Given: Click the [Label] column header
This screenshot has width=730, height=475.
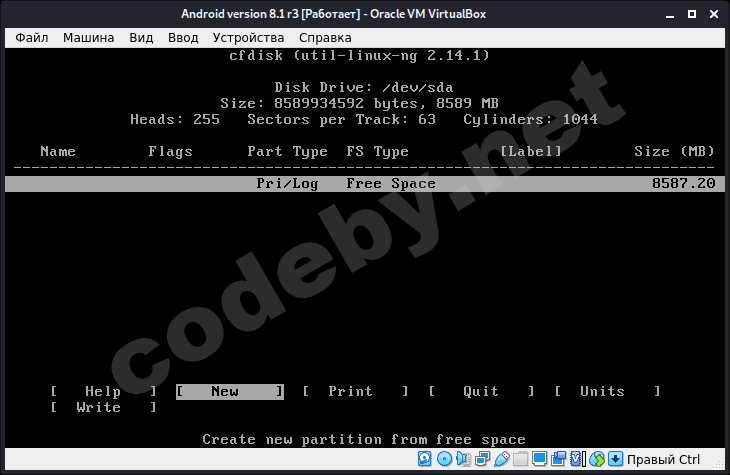Looking at the screenshot, I should click(531, 151).
